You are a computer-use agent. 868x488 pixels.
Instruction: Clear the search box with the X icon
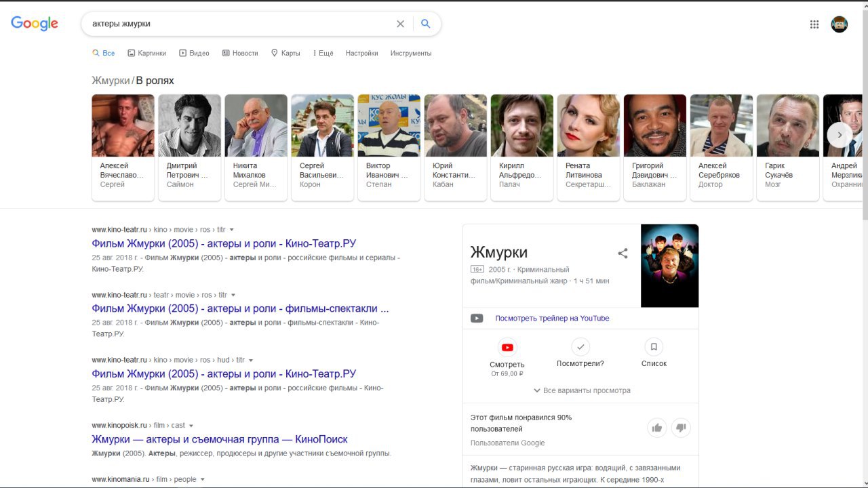click(400, 24)
